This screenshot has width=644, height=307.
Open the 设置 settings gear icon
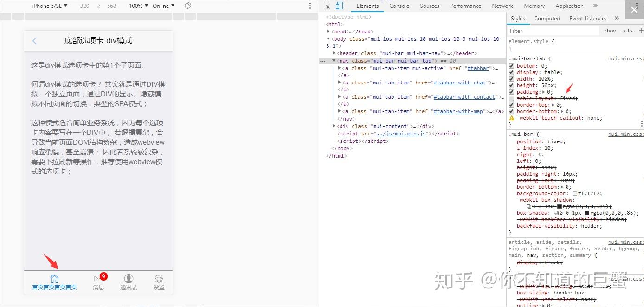click(159, 278)
